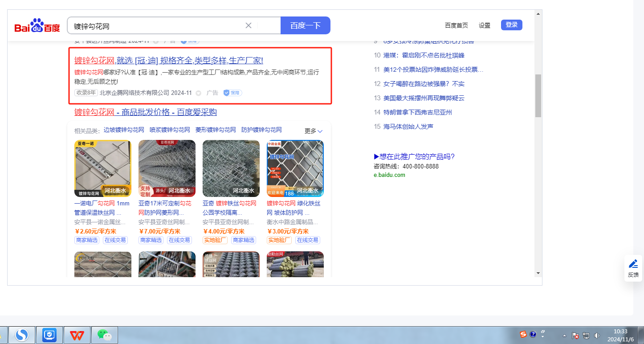Image resolution: width=644 pixels, height=344 pixels.
Task: Open the 设置 settings menu
Action: click(x=485, y=25)
